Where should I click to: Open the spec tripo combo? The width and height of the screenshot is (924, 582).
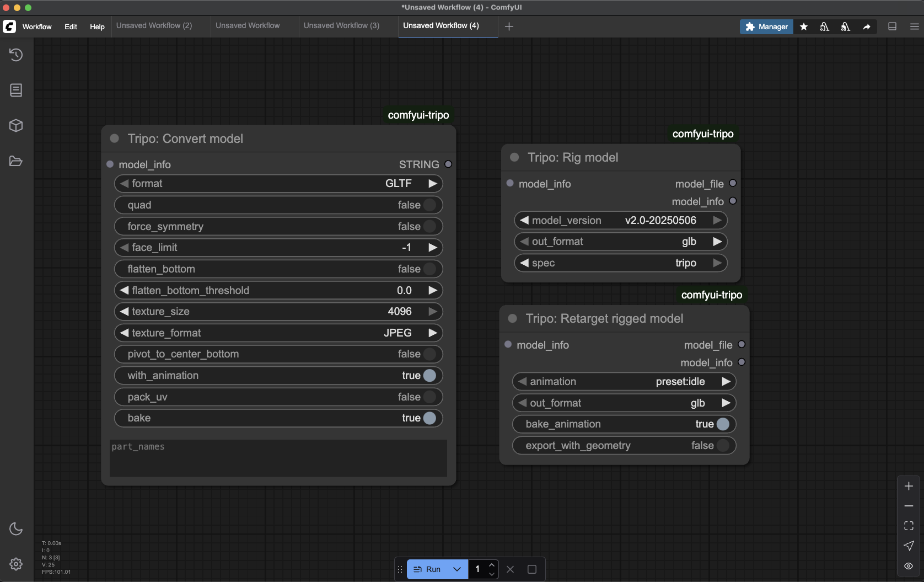pyautogui.click(x=621, y=263)
